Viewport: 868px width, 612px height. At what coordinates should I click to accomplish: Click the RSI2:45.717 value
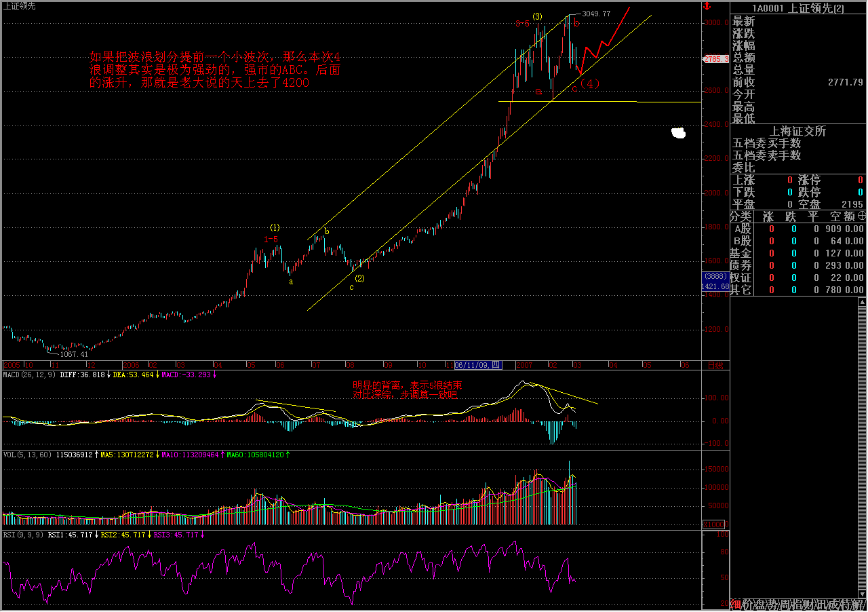123,535
